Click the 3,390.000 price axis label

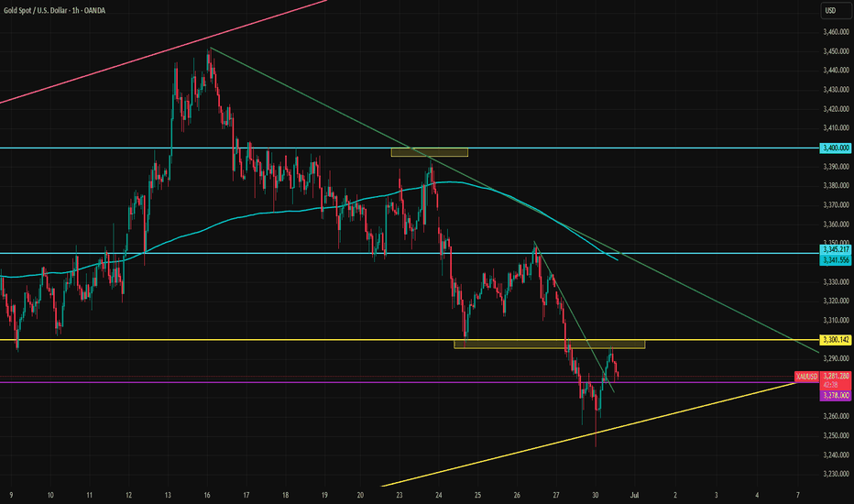point(836,167)
